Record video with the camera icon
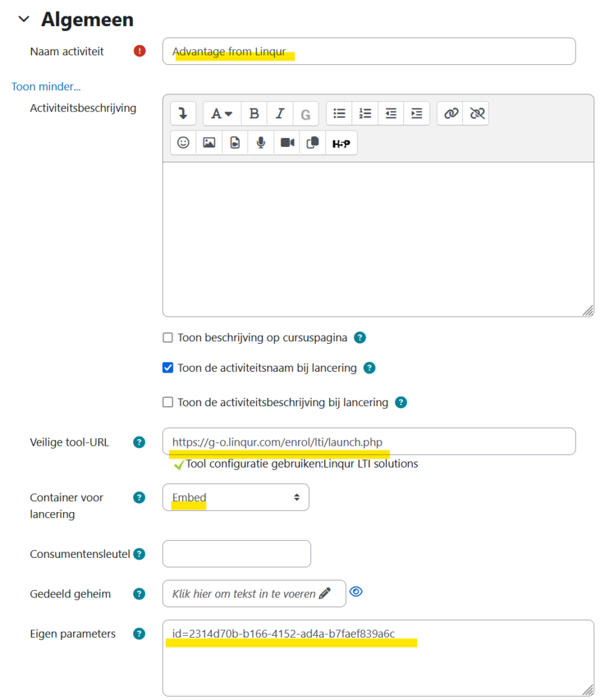This screenshot has height=700, width=614. click(x=287, y=143)
